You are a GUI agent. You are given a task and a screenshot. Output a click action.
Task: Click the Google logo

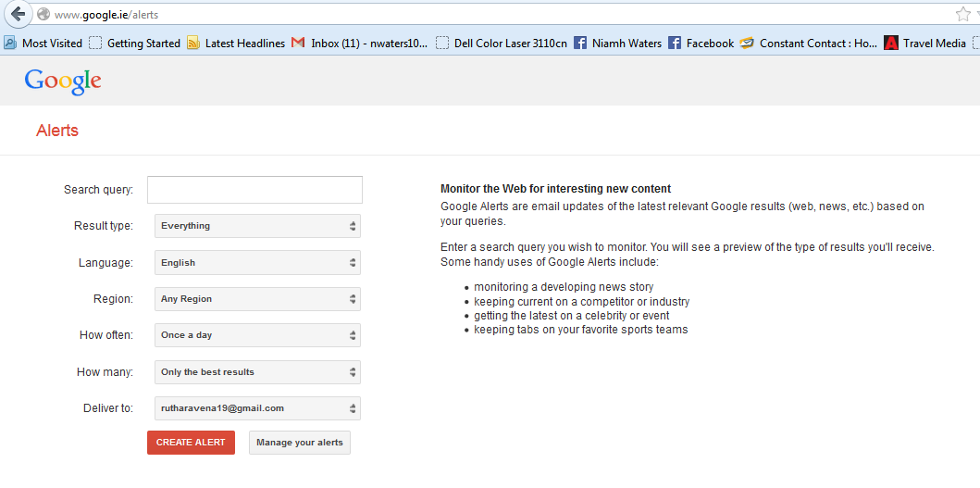[x=63, y=82]
